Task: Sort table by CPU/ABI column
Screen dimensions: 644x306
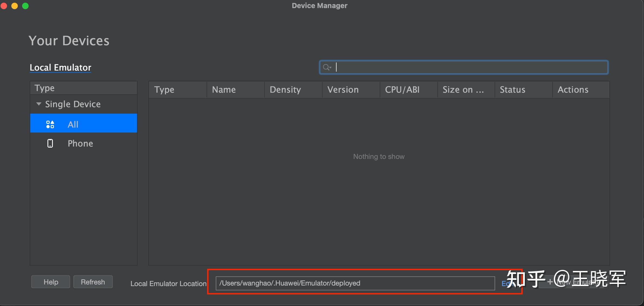Action: click(x=409, y=90)
